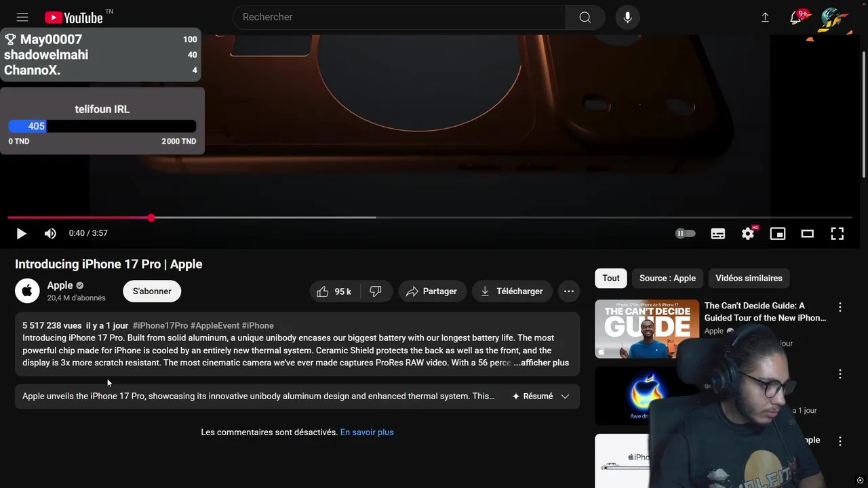The image size is (868, 488).
Task: Open more actions ellipsis under video
Action: (569, 291)
